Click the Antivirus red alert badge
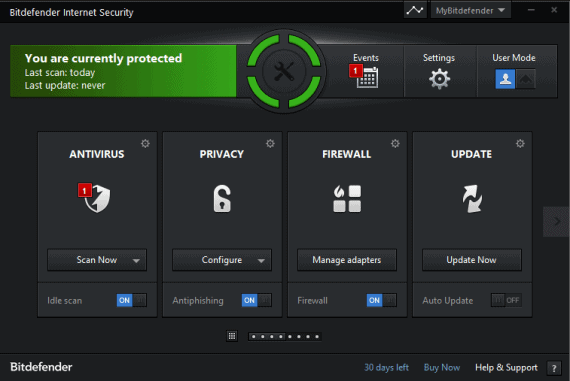This screenshot has height=381, width=570. (x=85, y=190)
